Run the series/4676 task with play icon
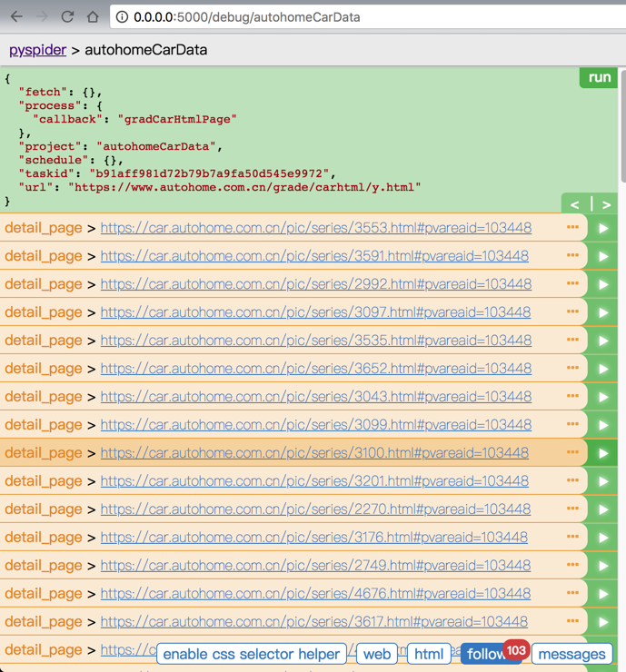 tap(602, 594)
